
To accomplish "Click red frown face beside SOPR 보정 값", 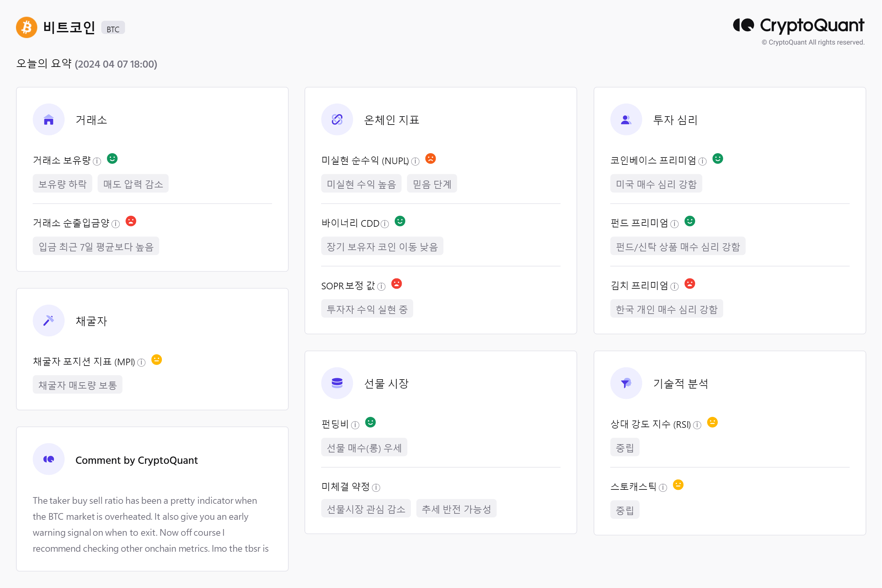I will [x=397, y=284].
